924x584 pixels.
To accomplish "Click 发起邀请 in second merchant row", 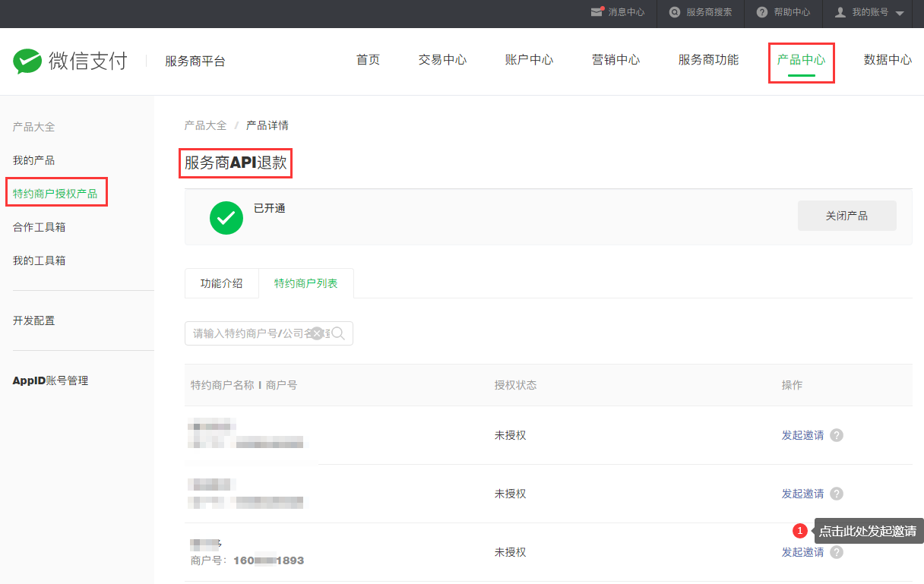I will click(802, 494).
